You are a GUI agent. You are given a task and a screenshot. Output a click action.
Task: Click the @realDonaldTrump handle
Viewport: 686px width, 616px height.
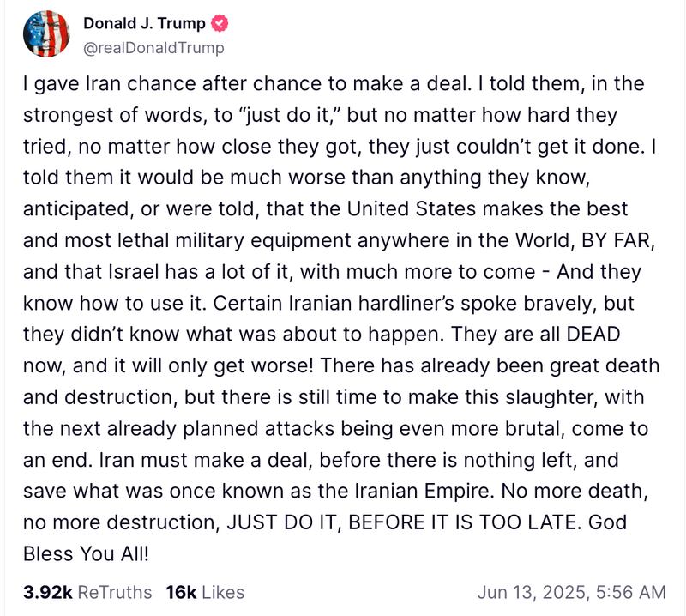(x=153, y=48)
